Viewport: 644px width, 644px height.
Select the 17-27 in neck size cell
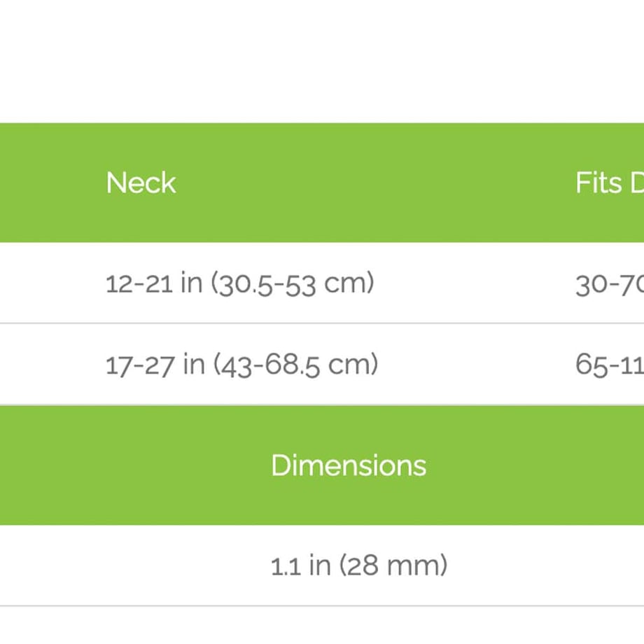click(x=242, y=365)
